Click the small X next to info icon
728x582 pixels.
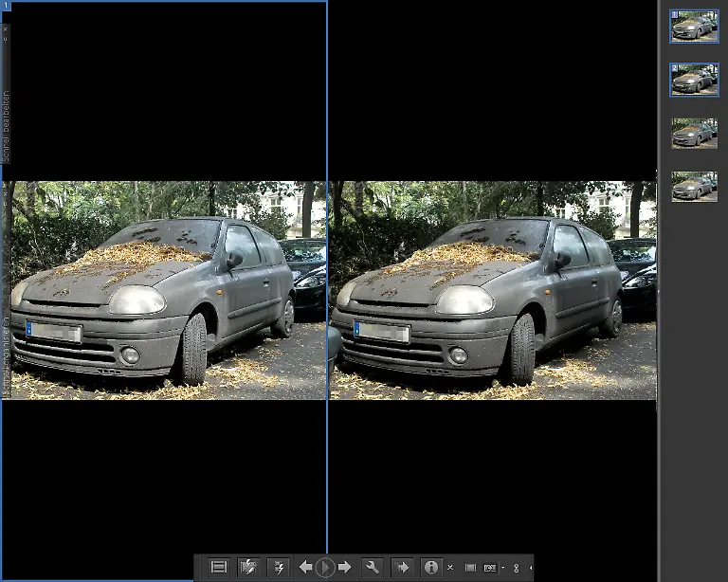click(x=450, y=568)
